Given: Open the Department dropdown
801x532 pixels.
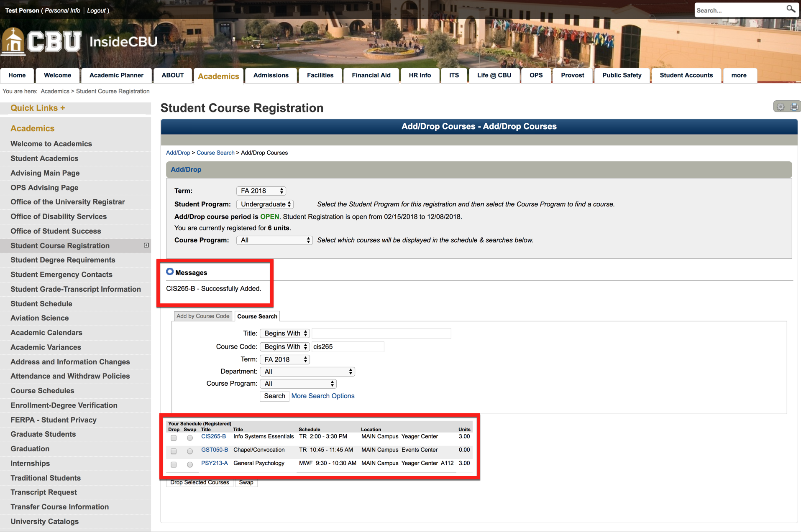Looking at the screenshot, I should coord(307,372).
